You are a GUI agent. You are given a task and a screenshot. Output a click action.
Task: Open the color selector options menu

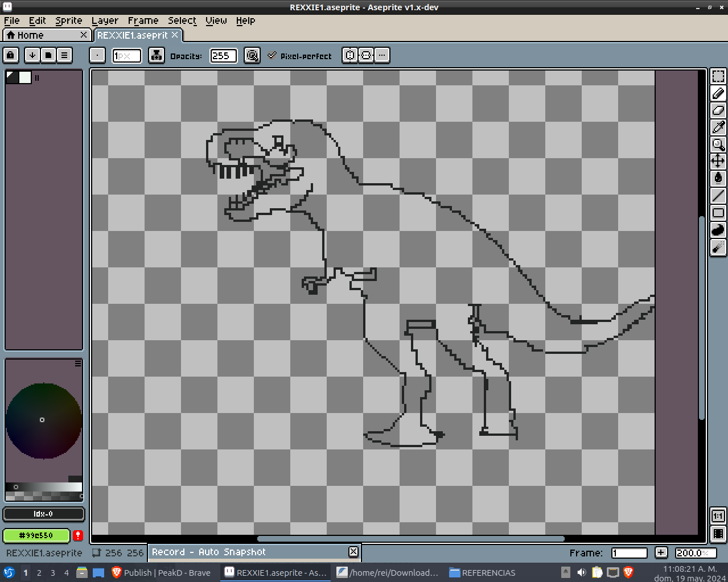pos(78,363)
